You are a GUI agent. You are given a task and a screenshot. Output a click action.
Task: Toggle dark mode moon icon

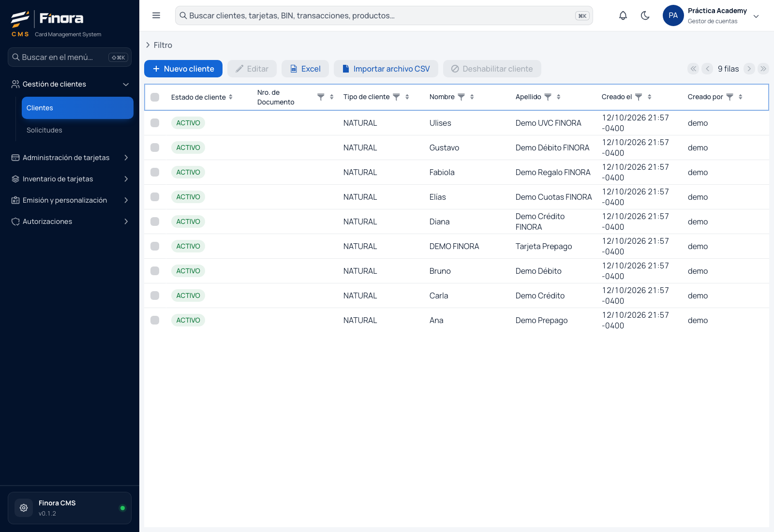pyautogui.click(x=645, y=15)
